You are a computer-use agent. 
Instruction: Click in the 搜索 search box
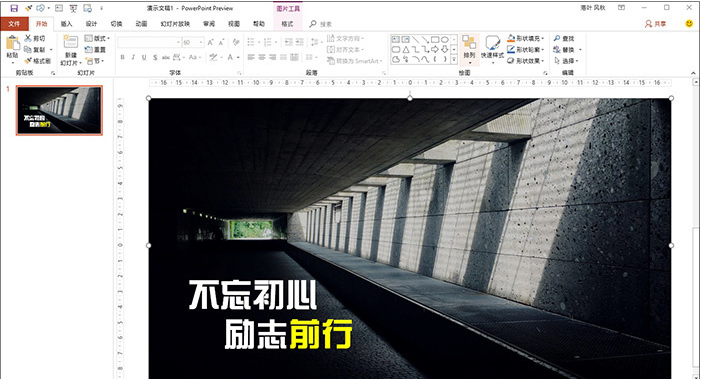(326, 24)
